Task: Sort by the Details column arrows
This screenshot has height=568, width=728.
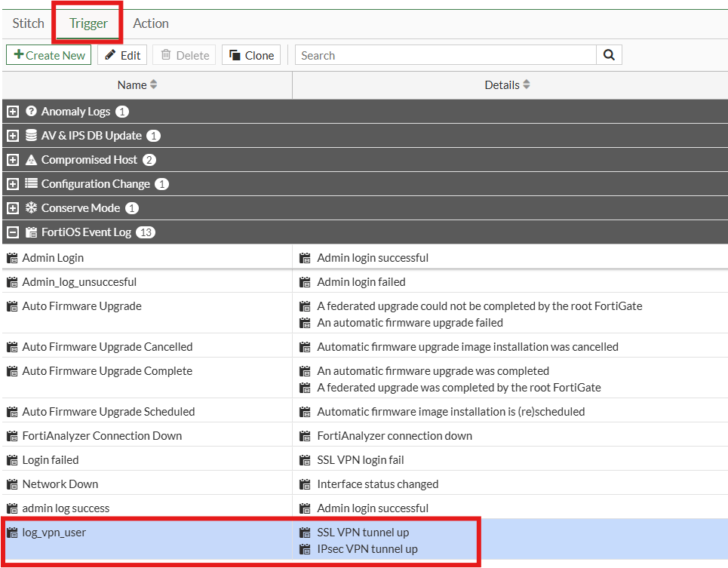Action: coord(527,84)
